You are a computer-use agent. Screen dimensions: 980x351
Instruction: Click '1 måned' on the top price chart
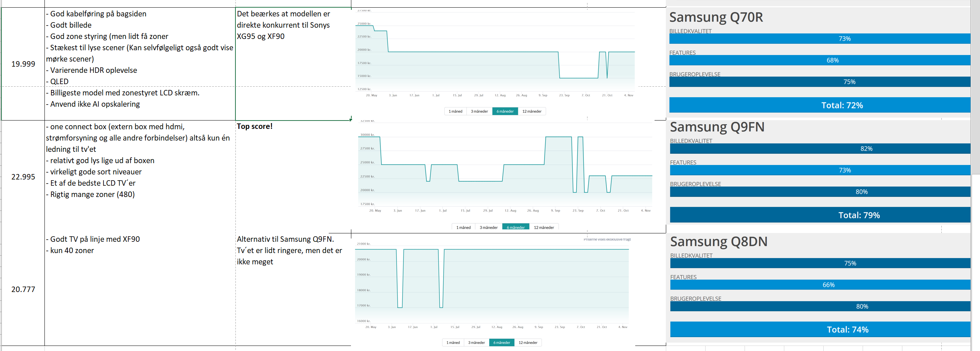tap(456, 111)
